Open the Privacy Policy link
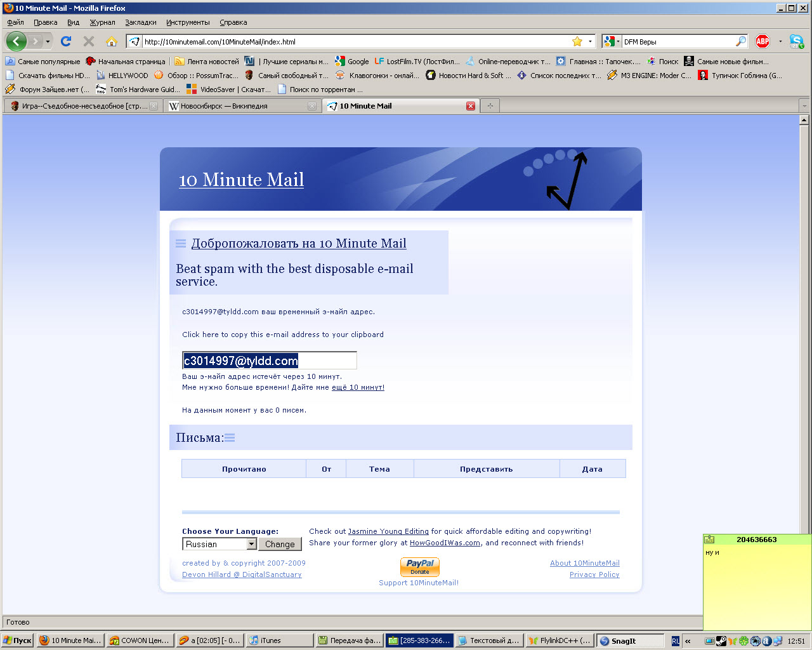 tap(594, 574)
